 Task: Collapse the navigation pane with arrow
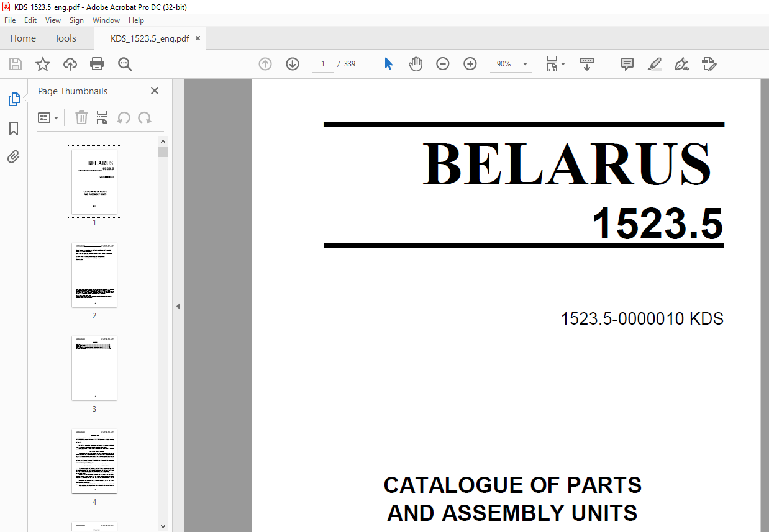coord(178,306)
